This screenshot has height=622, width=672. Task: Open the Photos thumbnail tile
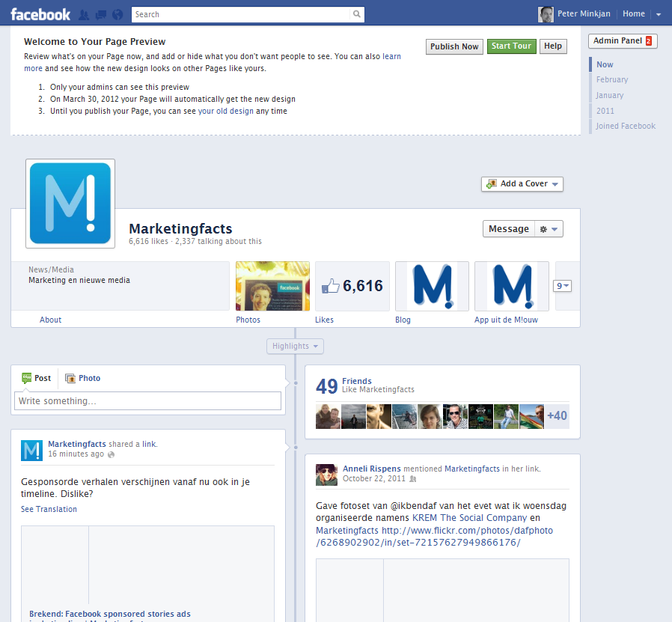tap(272, 286)
